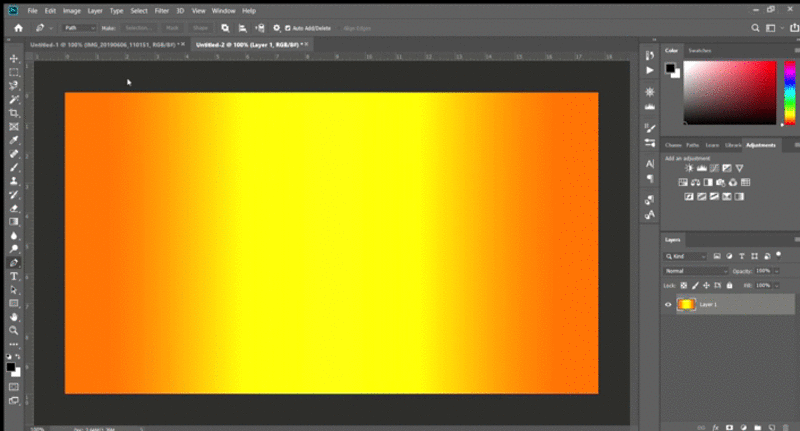This screenshot has height=431, width=800.
Task: Open the Color panel flyout menu
Action: [x=796, y=50]
